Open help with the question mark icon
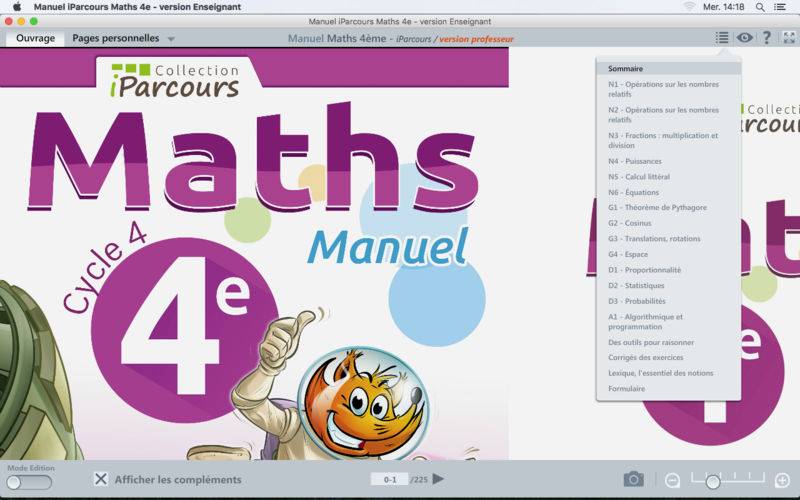 767,38
